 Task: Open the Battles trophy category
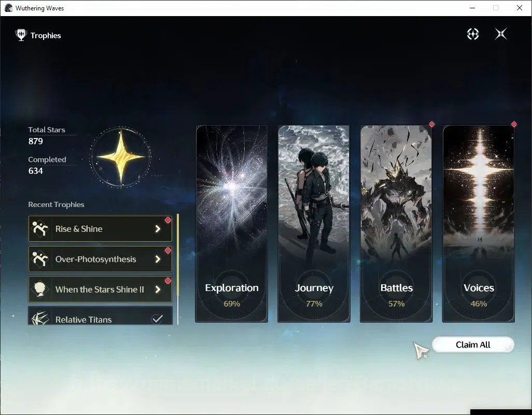coord(396,224)
